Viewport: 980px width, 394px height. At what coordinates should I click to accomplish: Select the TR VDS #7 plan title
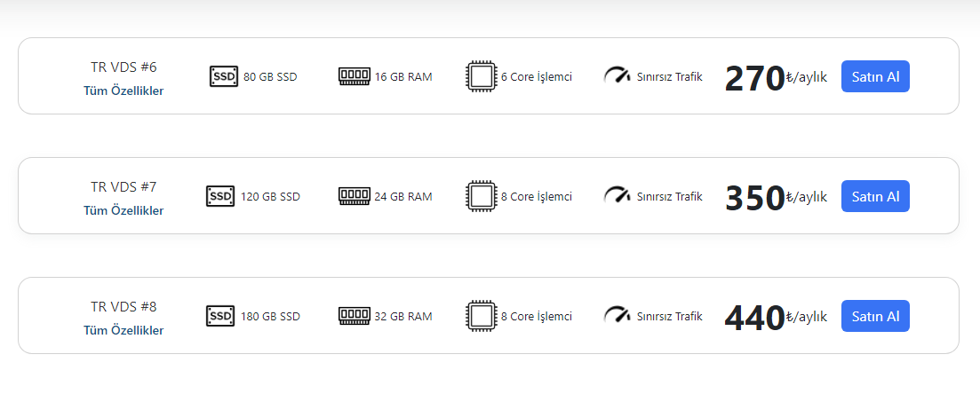click(123, 186)
